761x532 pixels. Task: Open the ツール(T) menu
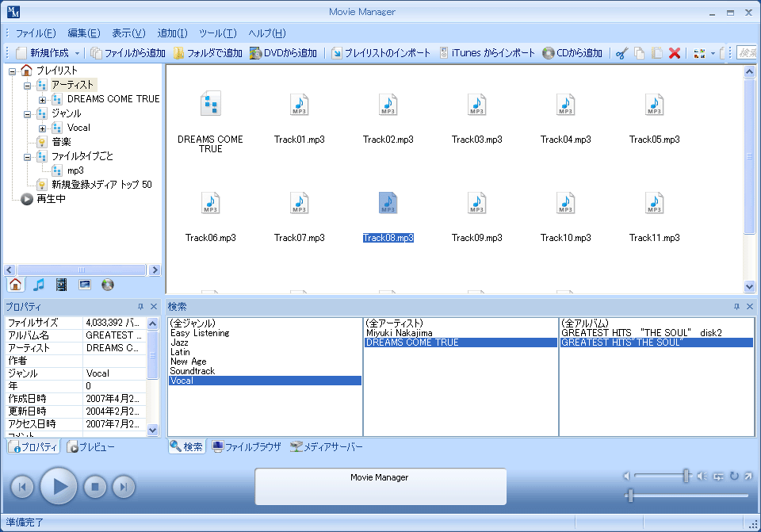tap(218, 33)
